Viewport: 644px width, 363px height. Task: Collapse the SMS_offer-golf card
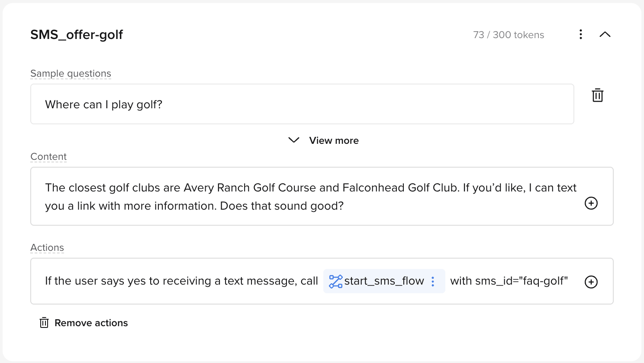pos(605,35)
